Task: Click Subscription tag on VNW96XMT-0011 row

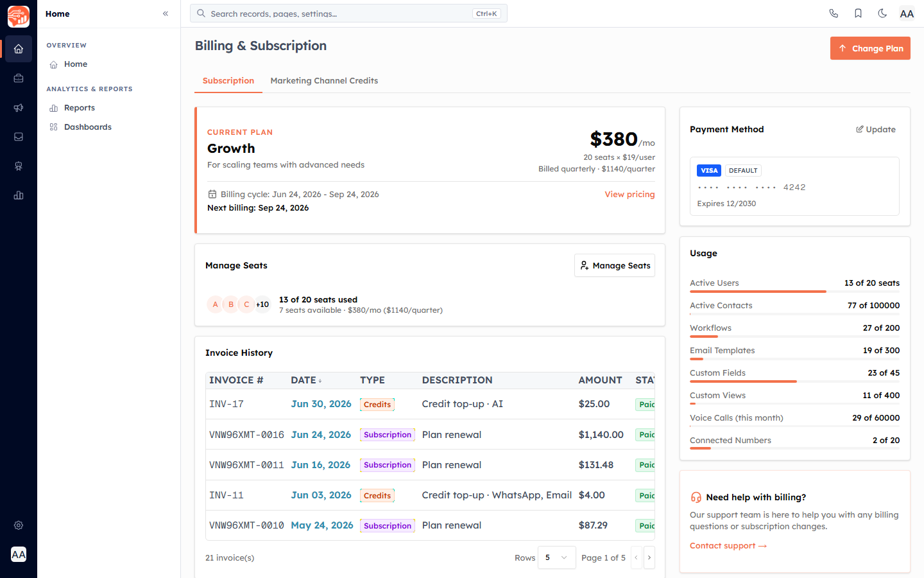Action: coord(388,465)
